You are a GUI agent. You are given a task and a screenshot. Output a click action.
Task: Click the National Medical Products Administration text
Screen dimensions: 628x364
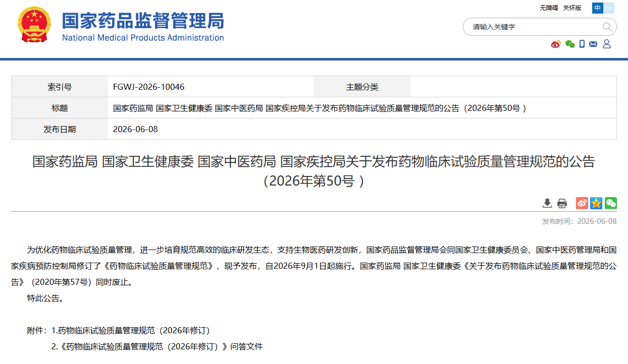[x=143, y=38]
